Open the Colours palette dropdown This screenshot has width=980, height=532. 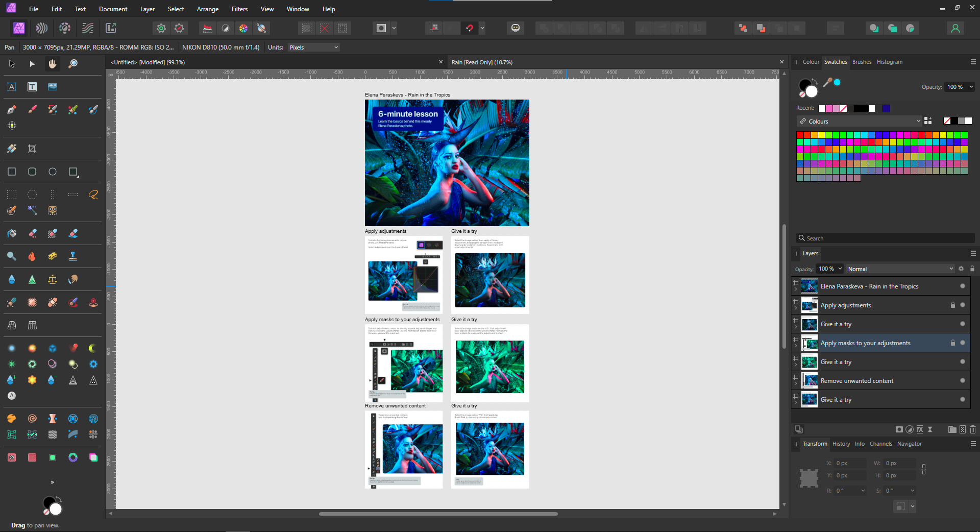tap(860, 122)
